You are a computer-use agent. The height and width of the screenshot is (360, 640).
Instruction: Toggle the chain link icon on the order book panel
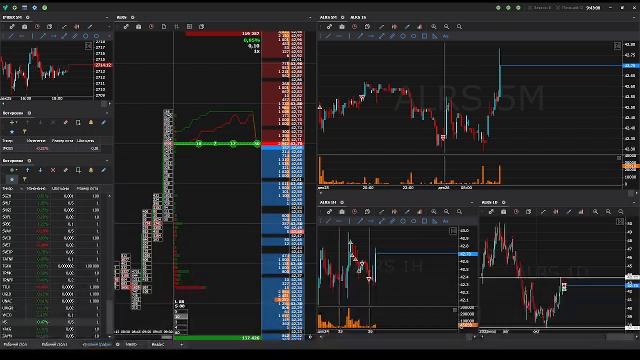tap(126, 27)
